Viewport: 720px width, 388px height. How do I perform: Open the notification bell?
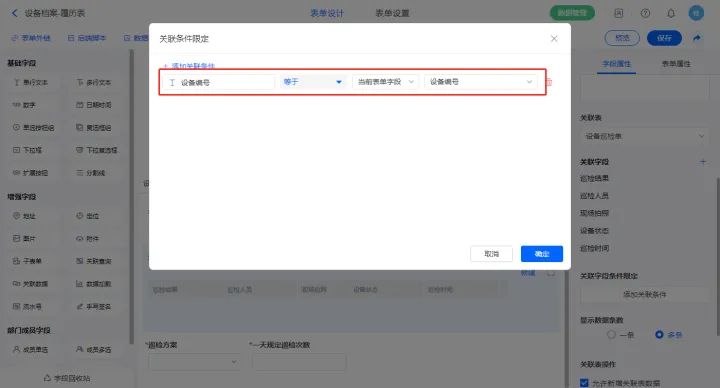tap(671, 13)
